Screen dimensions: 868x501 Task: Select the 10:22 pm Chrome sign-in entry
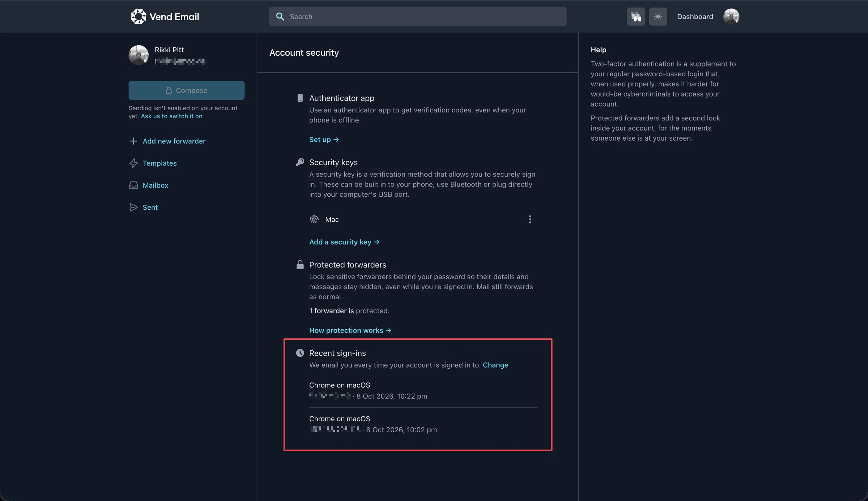tap(424, 390)
